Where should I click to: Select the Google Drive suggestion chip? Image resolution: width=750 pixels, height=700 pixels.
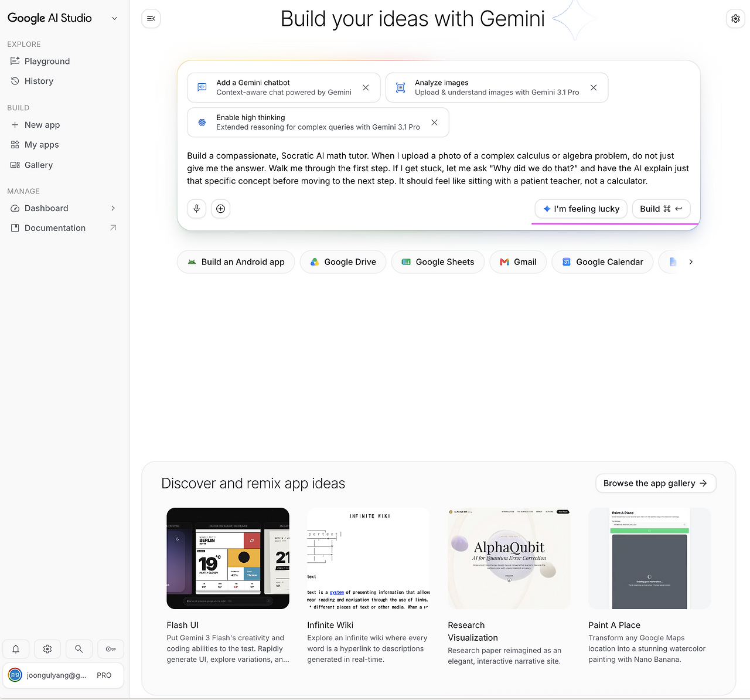pos(343,262)
